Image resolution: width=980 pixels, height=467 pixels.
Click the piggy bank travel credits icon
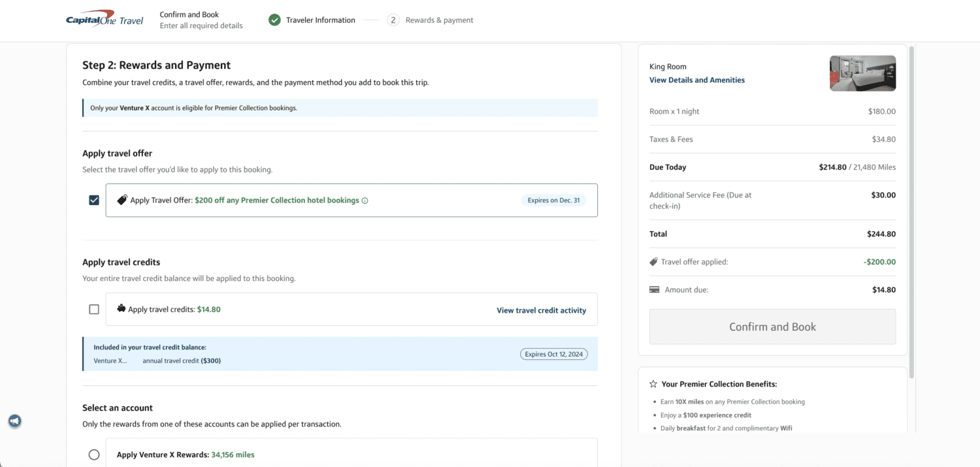point(121,309)
